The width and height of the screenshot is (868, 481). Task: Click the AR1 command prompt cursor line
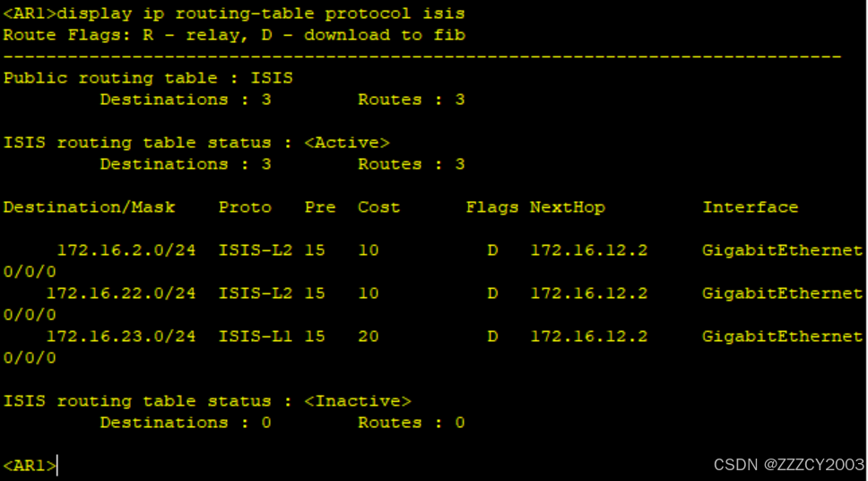(30, 466)
